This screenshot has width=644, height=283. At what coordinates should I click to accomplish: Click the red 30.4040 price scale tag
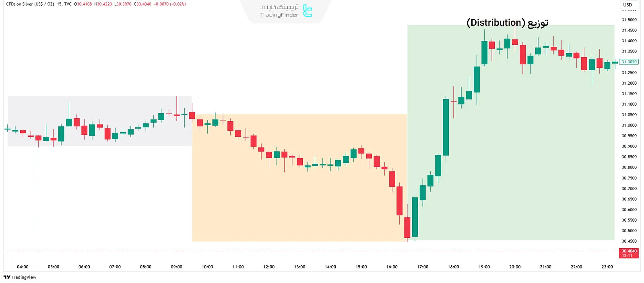(x=629, y=253)
